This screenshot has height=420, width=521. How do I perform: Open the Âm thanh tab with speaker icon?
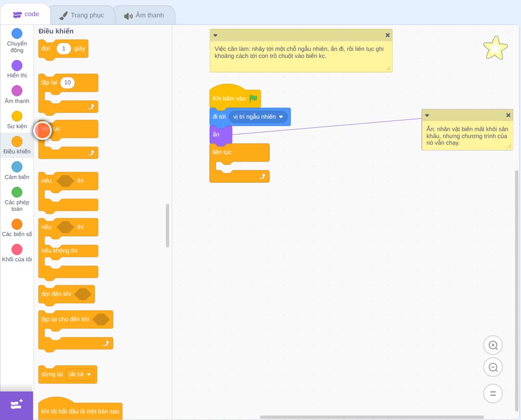[144, 15]
